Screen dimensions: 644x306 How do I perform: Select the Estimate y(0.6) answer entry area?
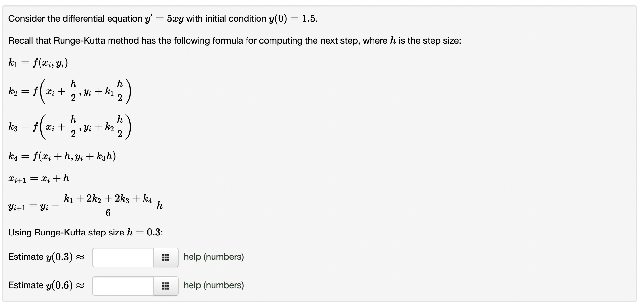[x=122, y=286]
